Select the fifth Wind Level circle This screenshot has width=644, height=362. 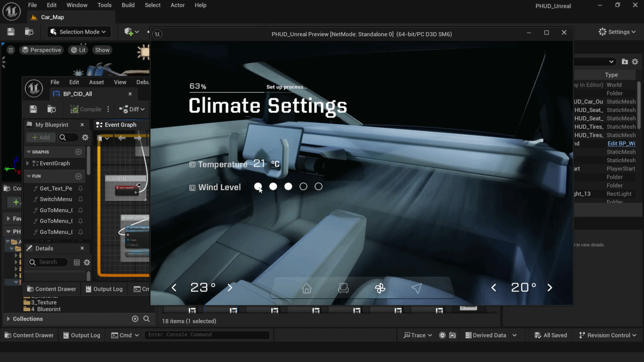click(318, 187)
